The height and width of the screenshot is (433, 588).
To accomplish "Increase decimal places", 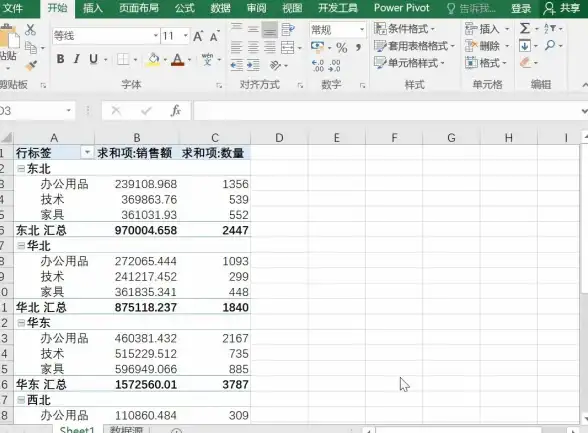I will click(318, 66).
